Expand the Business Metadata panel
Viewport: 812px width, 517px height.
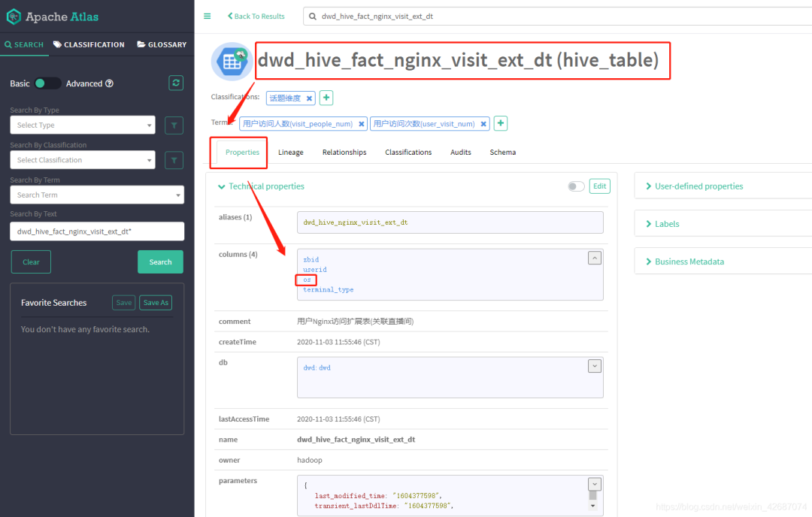tap(685, 262)
